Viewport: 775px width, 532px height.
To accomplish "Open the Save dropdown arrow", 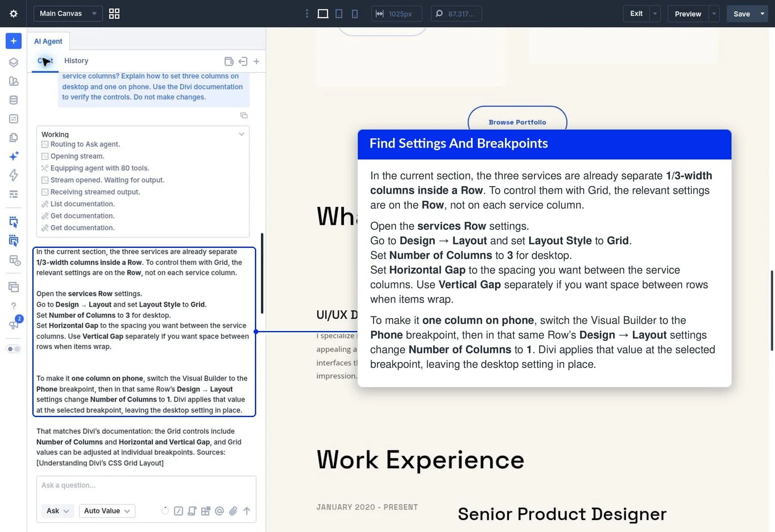I will [x=763, y=14].
